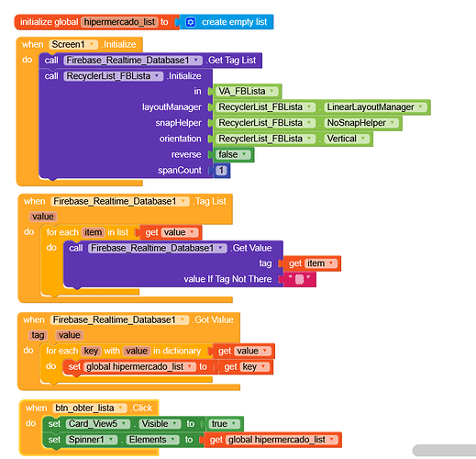Open the set global hipermercado_list variable dropdown

139,367
